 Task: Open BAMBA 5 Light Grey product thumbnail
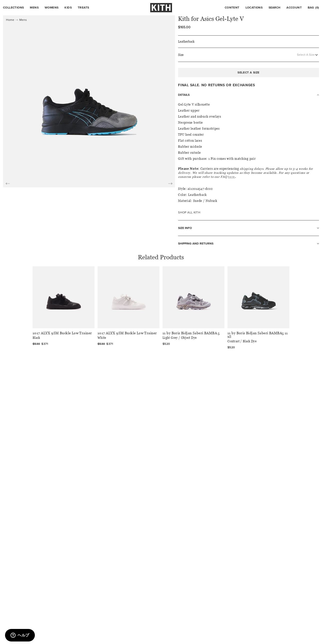coord(193,297)
